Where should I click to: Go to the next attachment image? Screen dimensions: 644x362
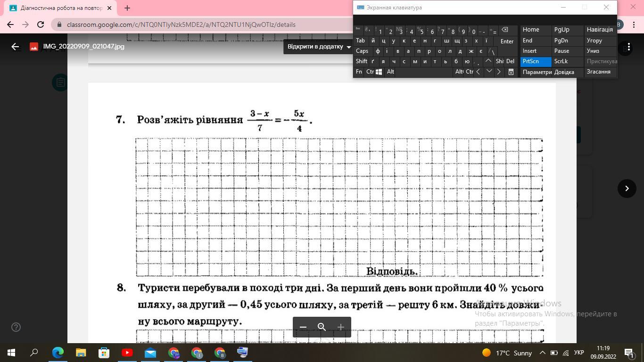pos(627,189)
